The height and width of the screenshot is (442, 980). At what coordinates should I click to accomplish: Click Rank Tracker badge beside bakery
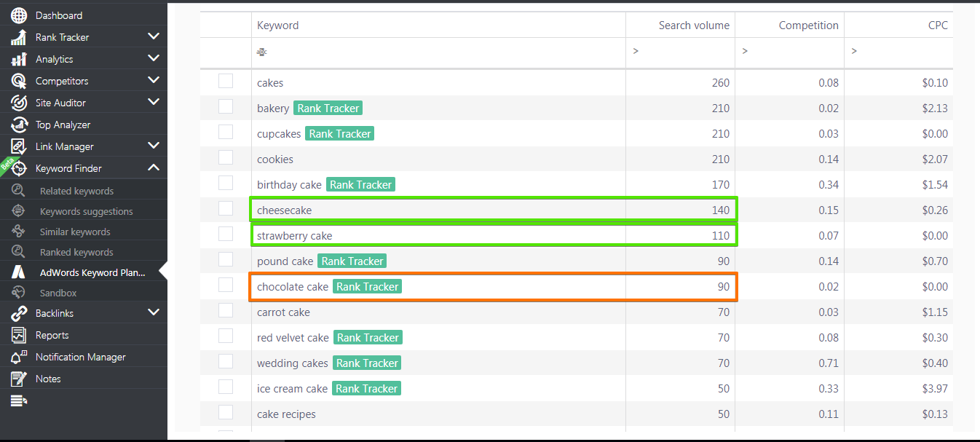[x=328, y=108]
